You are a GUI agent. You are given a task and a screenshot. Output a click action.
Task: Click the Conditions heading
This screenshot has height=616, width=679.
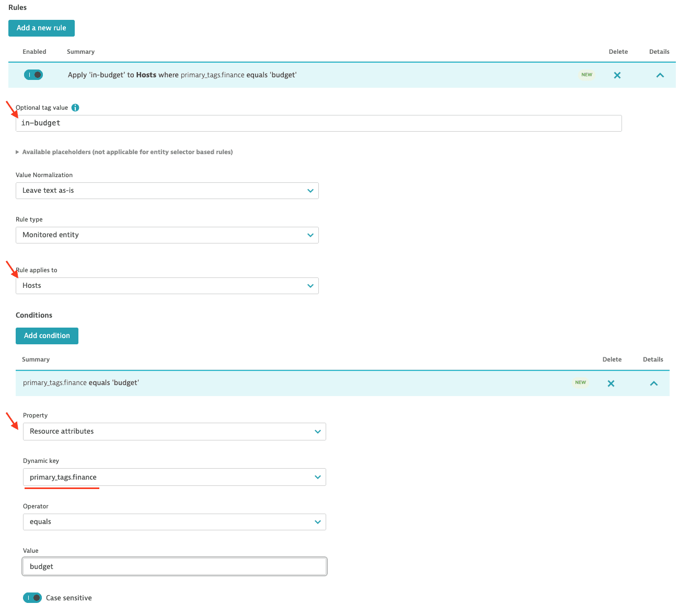(x=34, y=315)
